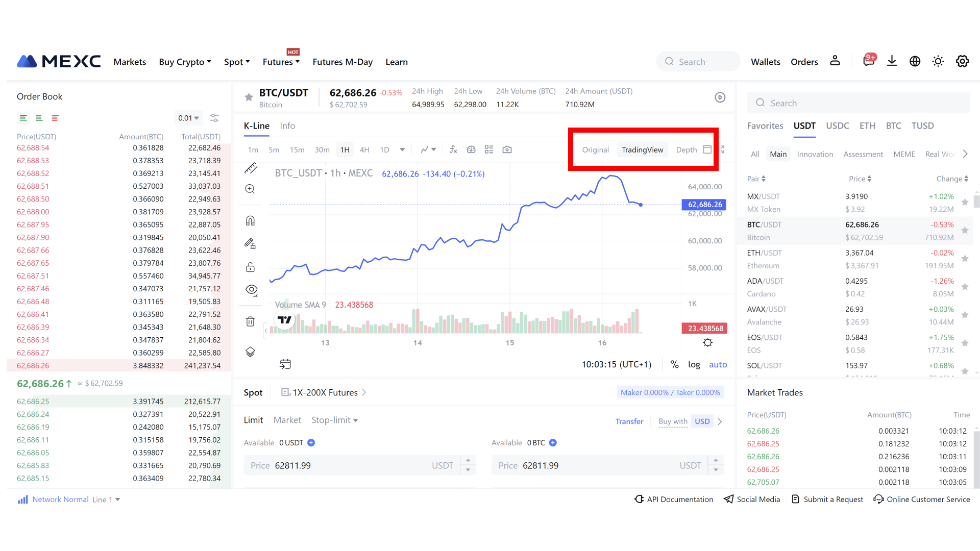Viewport: 980px width, 551px height.
Task: Open the settings gear in header
Action: click(962, 61)
